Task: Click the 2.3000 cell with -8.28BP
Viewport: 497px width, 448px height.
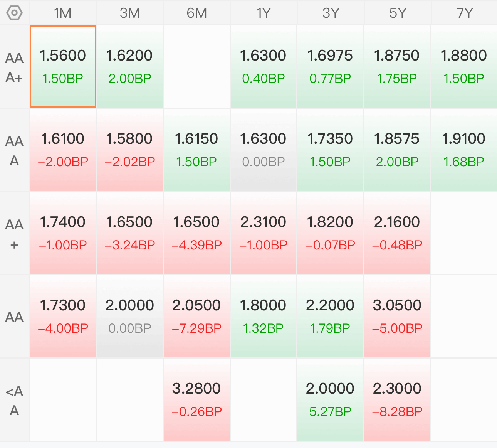Action: 397,399
